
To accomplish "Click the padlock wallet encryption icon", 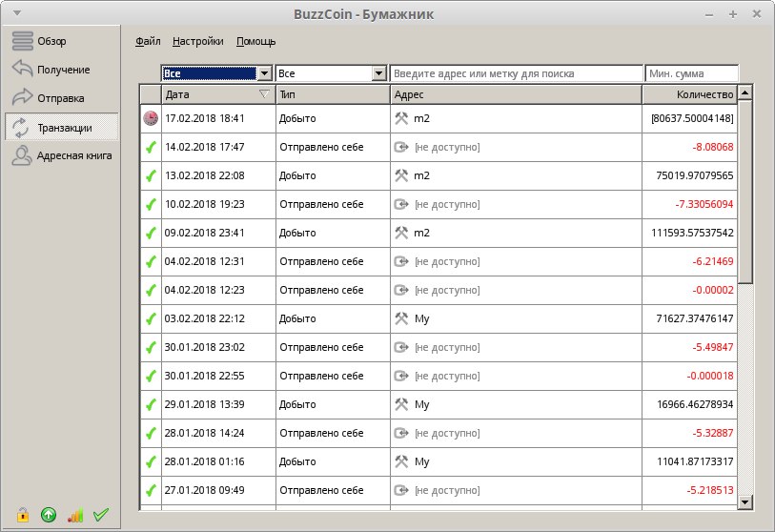I will (x=22, y=515).
